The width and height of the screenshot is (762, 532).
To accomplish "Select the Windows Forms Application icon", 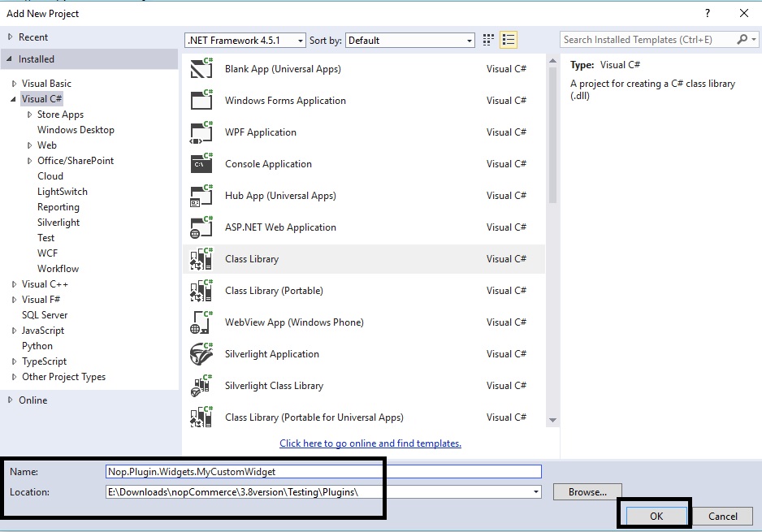I will pos(201,101).
